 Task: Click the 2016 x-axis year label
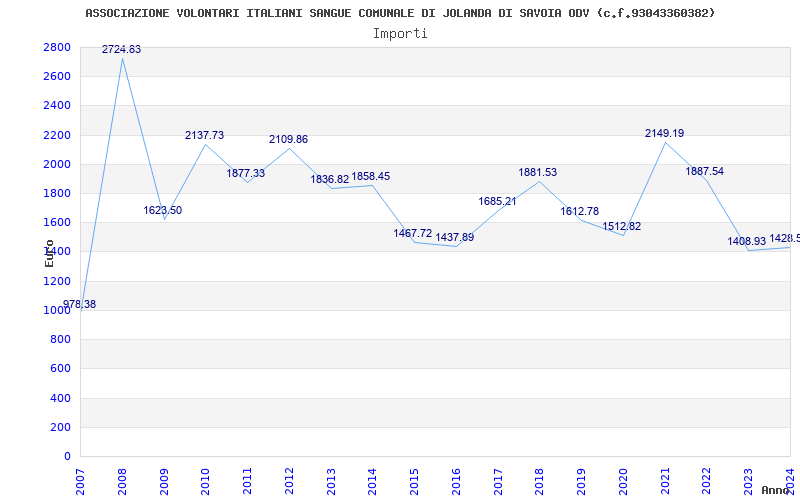pos(456,482)
